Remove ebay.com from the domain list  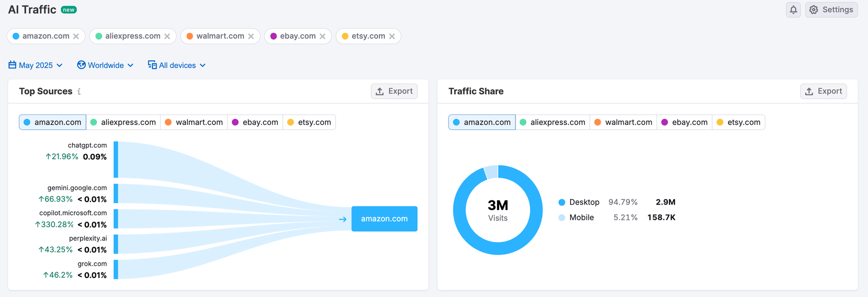point(322,36)
